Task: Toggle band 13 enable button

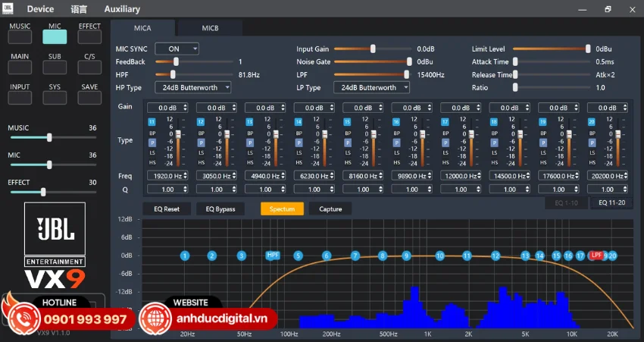Action: coord(250,122)
